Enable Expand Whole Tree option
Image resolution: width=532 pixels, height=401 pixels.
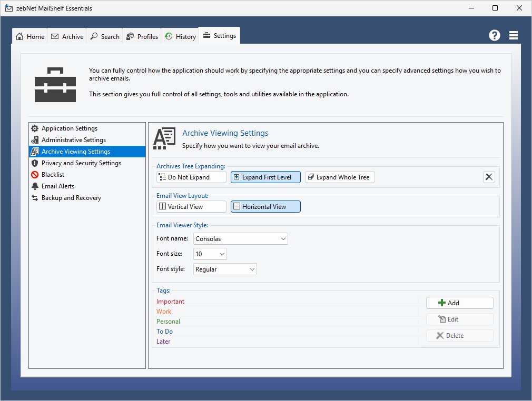[340, 177]
